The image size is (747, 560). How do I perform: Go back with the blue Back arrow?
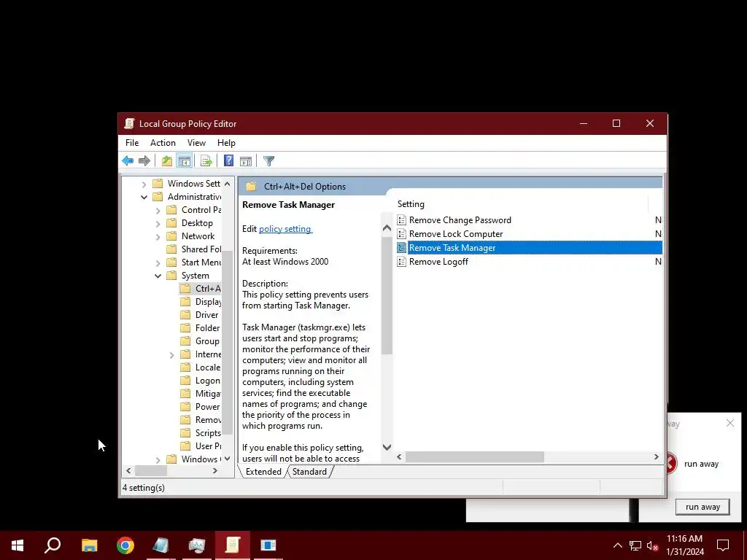[128, 161]
